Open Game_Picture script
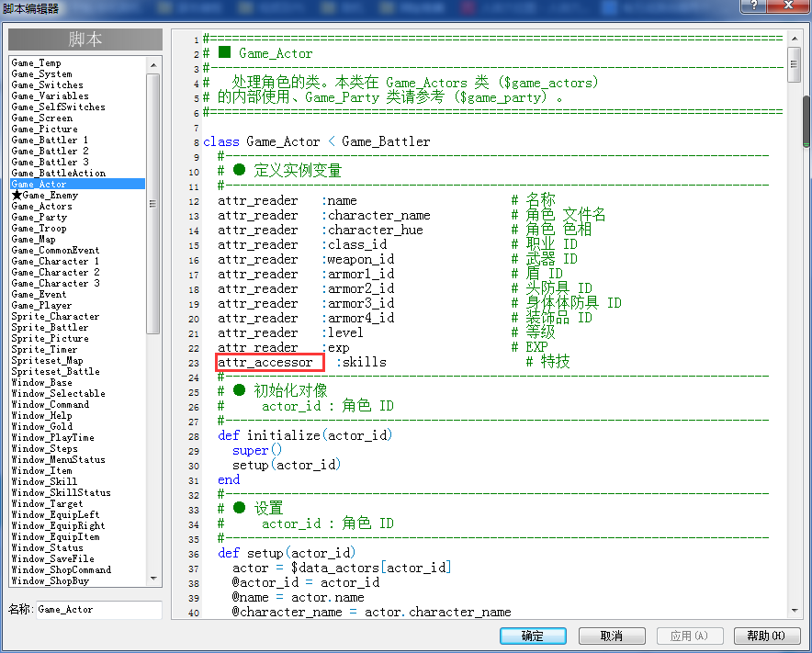The width and height of the screenshot is (812, 653). click(x=44, y=129)
